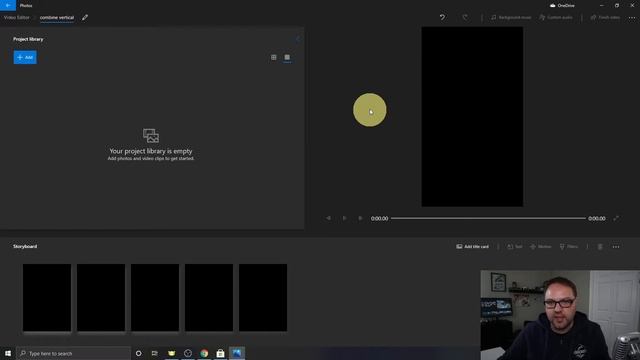640x360 pixels.
Task: Switch library to small thumbnails view
Action: [273, 58]
